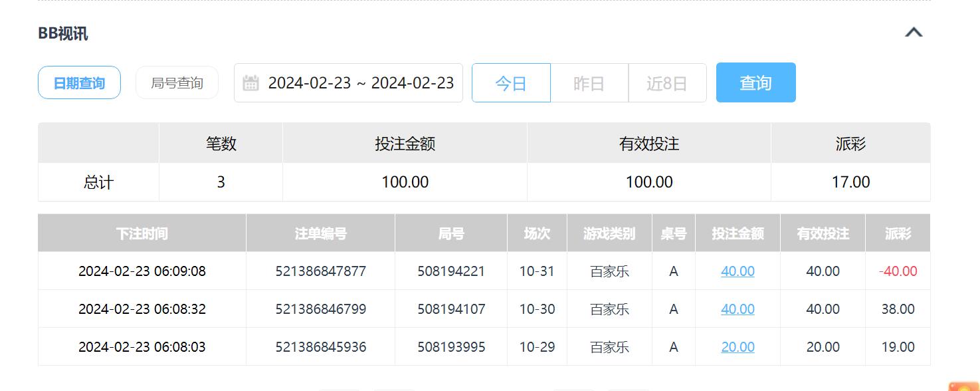
Task: Click the 总计 summary row label
Action: (x=98, y=182)
